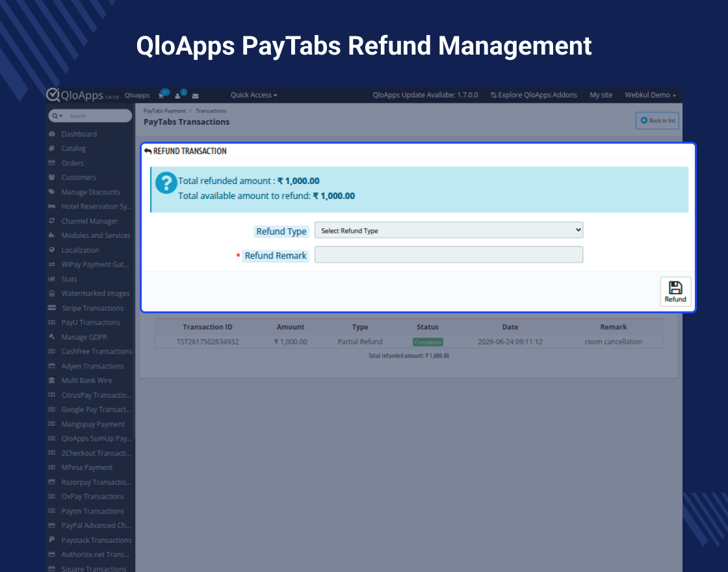Click the Partial Refund type cell
Viewport: 728px width, 572px height.
pyautogui.click(x=360, y=342)
